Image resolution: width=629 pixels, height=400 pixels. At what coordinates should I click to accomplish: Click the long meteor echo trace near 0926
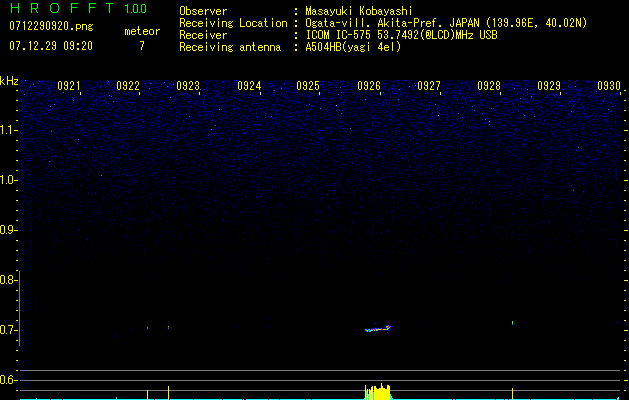[378, 329]
